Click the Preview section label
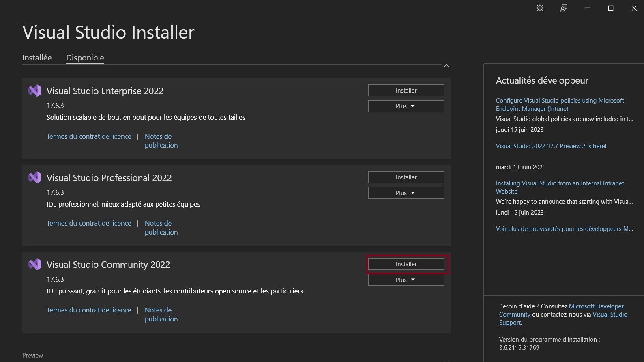 point(32,355)
